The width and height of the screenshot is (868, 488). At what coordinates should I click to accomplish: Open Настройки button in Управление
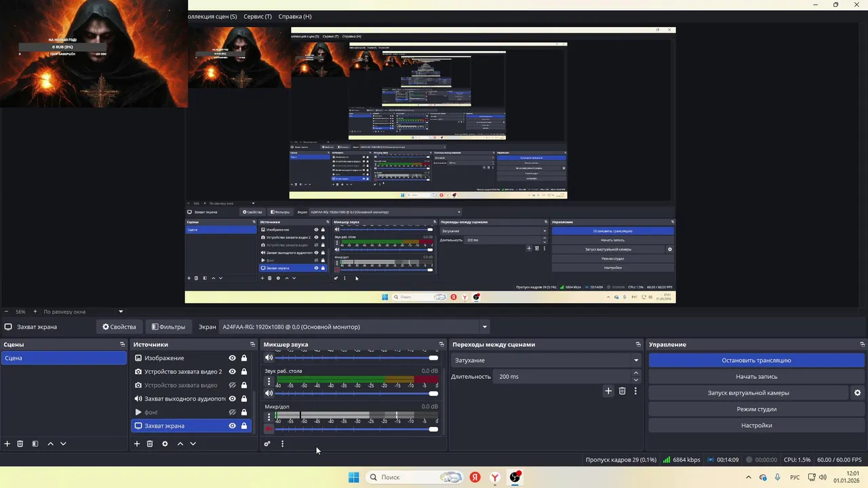click(756, 426)
